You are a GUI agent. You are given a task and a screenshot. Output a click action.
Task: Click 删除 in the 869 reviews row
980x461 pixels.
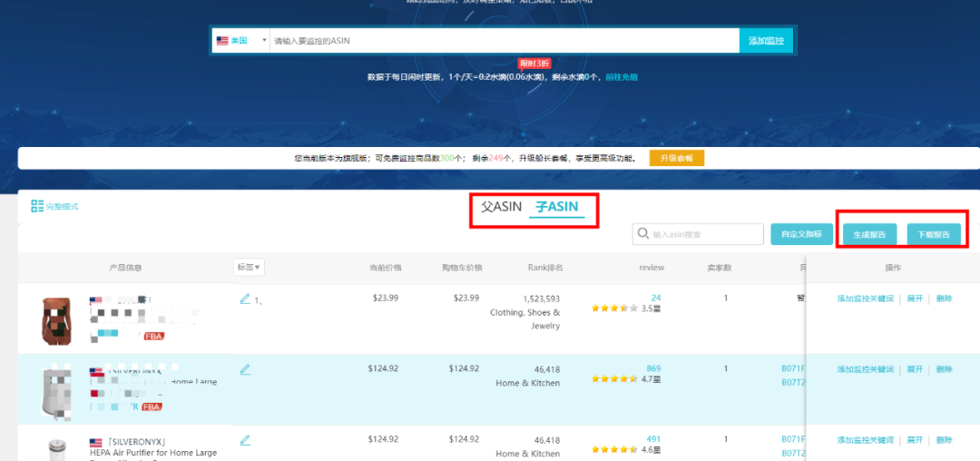945,370
